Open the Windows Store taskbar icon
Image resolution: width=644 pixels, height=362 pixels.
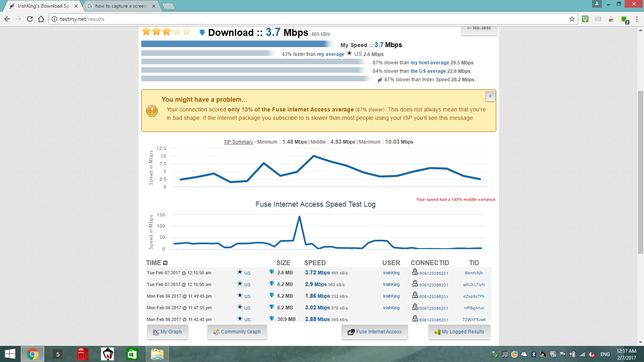tap(132, 354)
